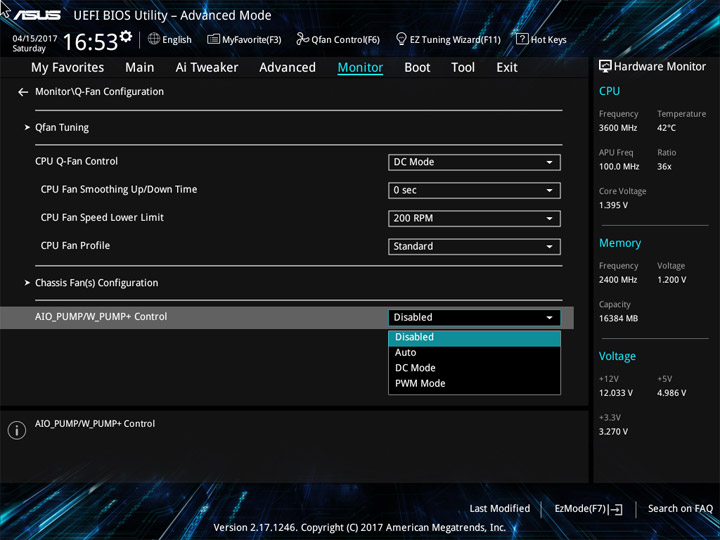Click the Memory Voltage value 1.200 V
The width and height of the screenshot is (720, 540).
tap(672, 280)
